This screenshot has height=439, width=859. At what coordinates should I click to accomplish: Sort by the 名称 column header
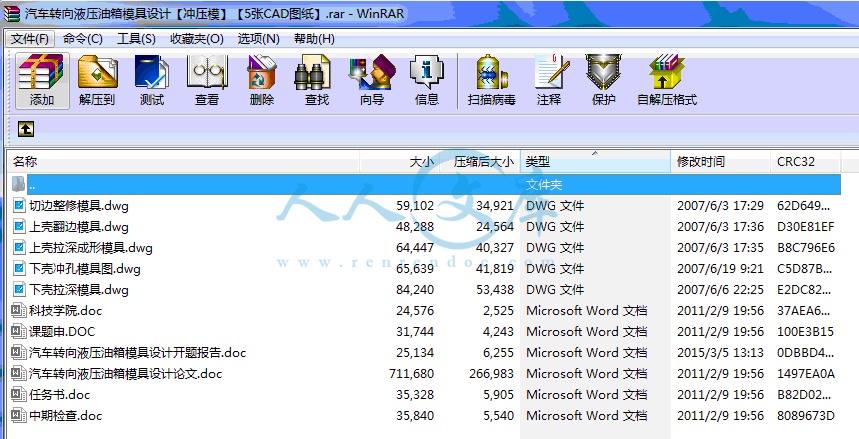pos(184,162)
